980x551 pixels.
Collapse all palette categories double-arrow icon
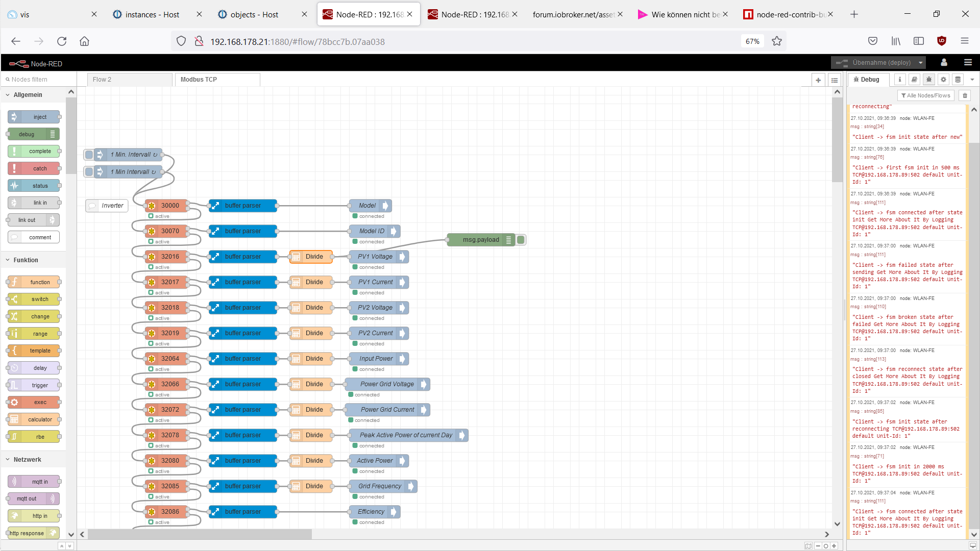point(61,546)
